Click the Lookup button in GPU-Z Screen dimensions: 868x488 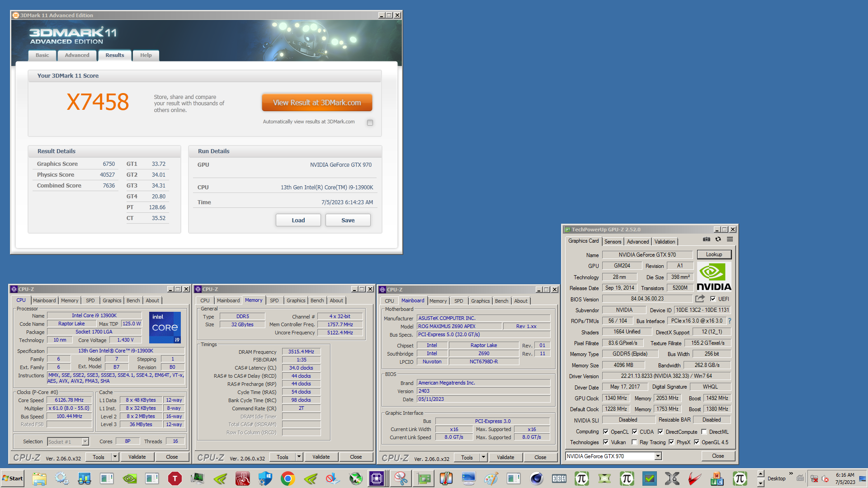tap(714, 254)
